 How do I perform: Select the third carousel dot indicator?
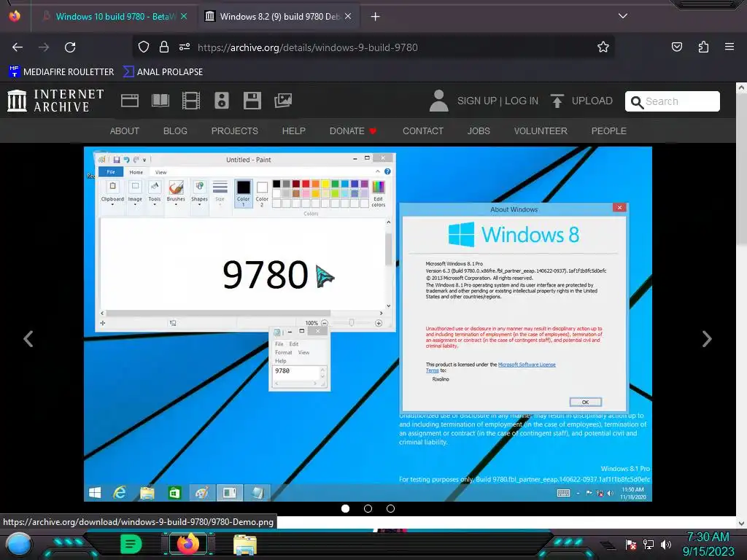(391, 508)
